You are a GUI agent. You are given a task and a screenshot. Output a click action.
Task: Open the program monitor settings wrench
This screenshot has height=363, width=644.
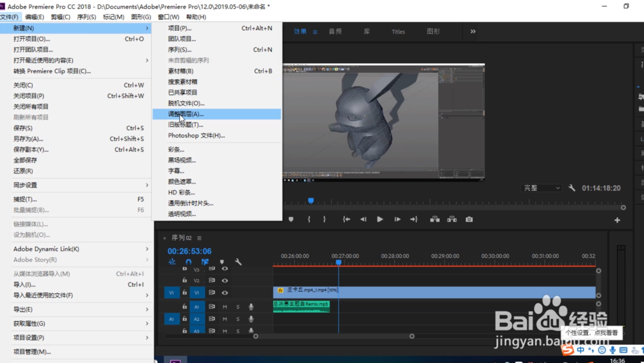pyautogui.click(x=572, y=188)
